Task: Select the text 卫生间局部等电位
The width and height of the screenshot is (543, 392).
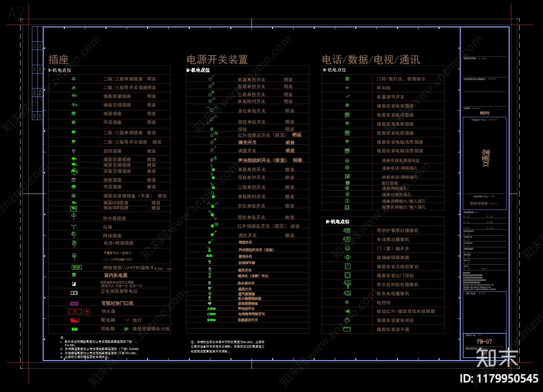Action: [119, 291]
